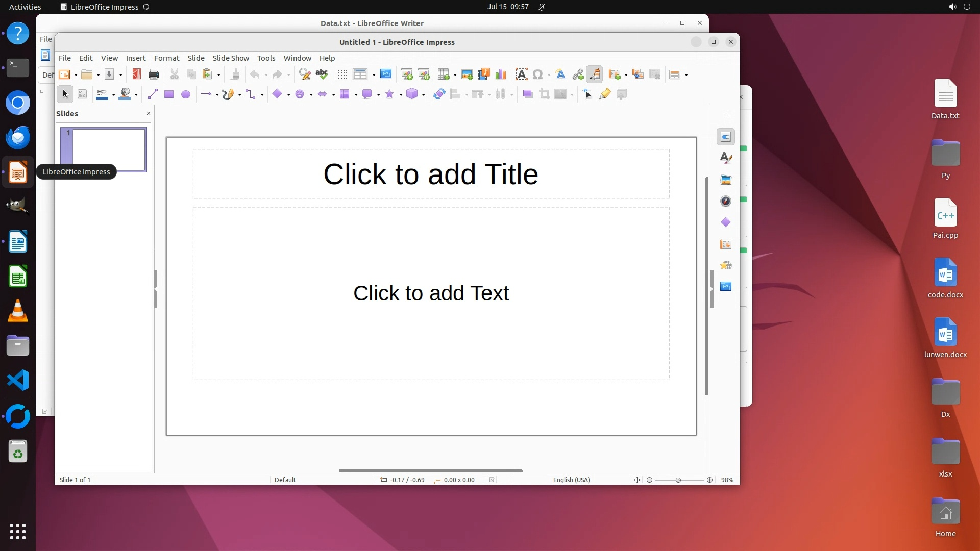Open the Slide Show menu
Viewport: 980px width, 551px height.
tap(231, 58)
